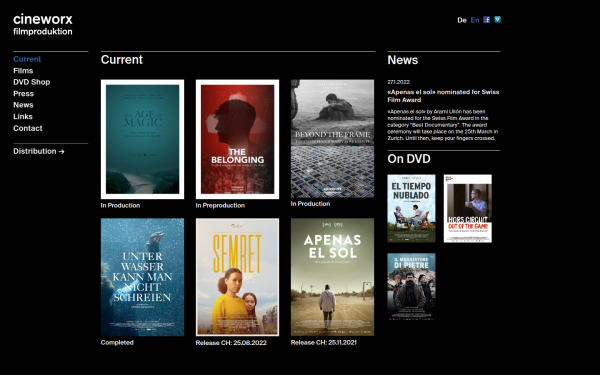Open The Belonging film poster
The height and width of the screenshot is (375, 600).
click(x=237, y=139)
